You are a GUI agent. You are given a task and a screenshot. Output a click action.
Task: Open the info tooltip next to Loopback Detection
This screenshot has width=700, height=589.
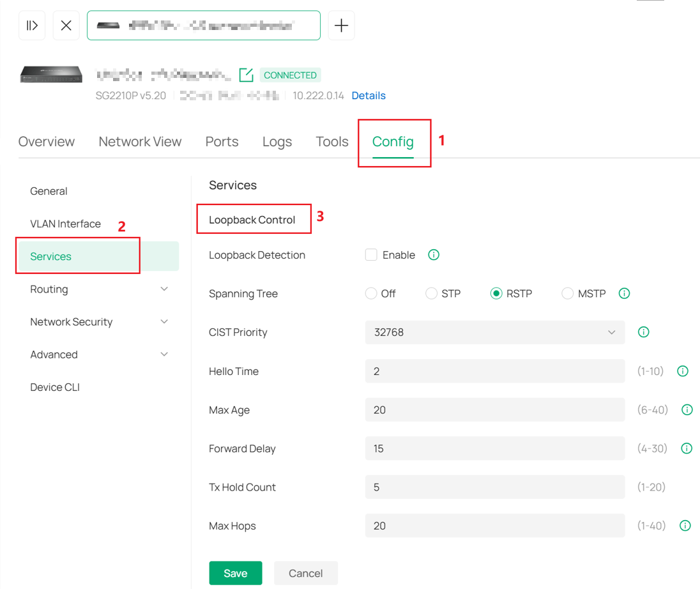pos(433,254)
